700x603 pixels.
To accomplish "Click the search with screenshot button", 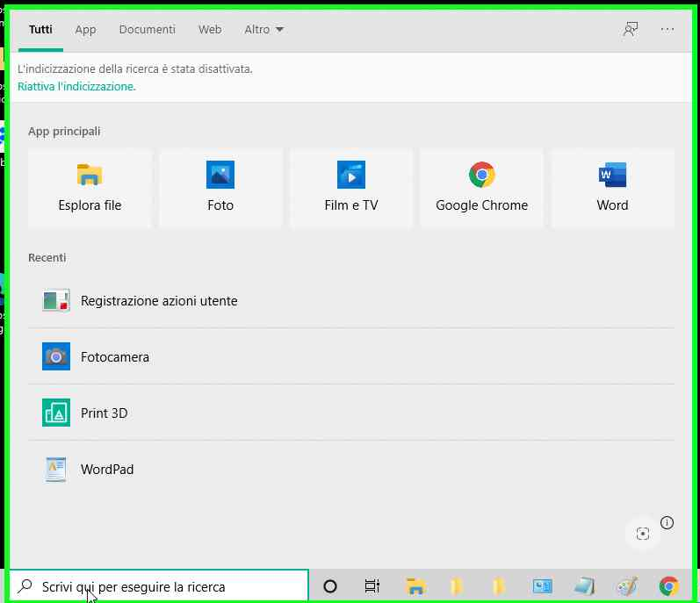I will pyautogui.click(x=642, y=534).
